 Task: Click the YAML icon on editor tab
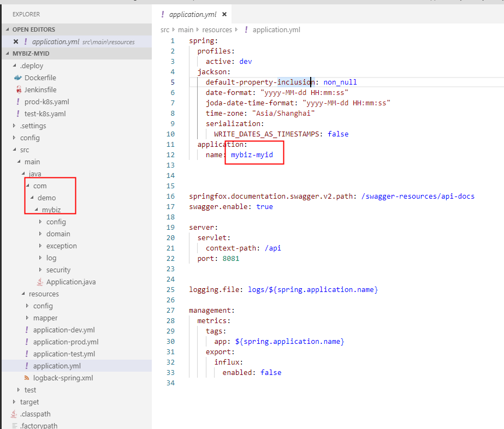(x=163, y=14)
